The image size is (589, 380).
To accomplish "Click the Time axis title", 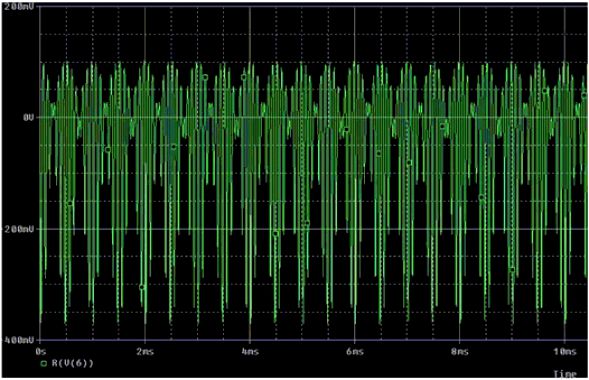I will (565, 374).
